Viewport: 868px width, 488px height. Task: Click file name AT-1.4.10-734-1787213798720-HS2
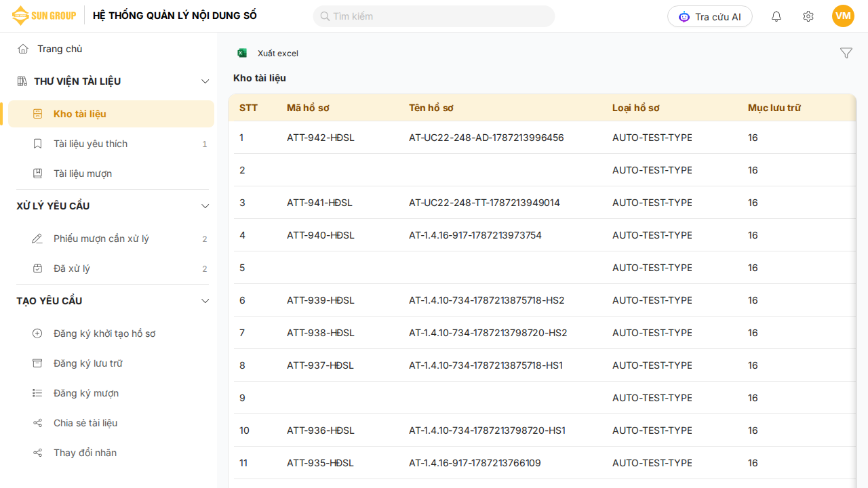[488, 333]
